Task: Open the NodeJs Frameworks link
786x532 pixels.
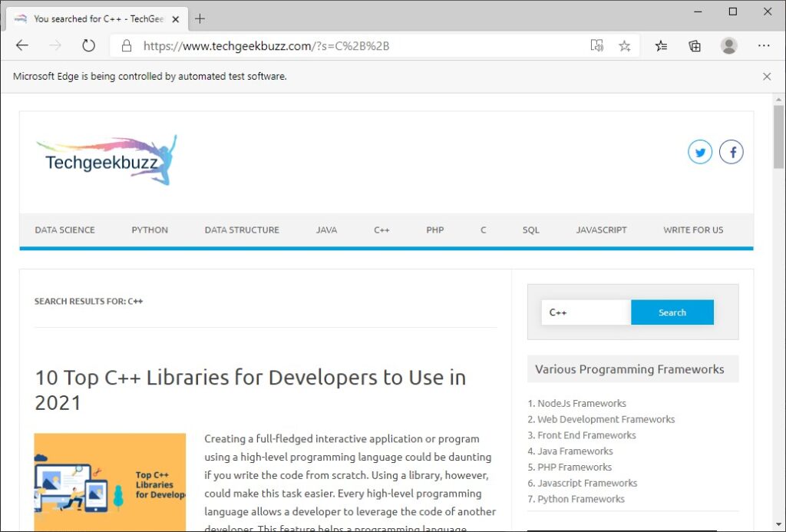Action: [581, 403]
